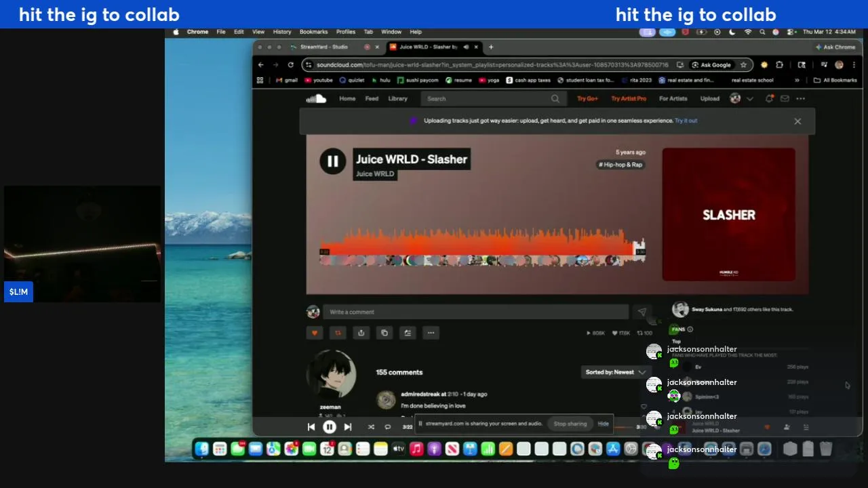The width and height of the screenshot is (868, 488).
Task: Focus the SoundCloud search field
Action: 493,99
